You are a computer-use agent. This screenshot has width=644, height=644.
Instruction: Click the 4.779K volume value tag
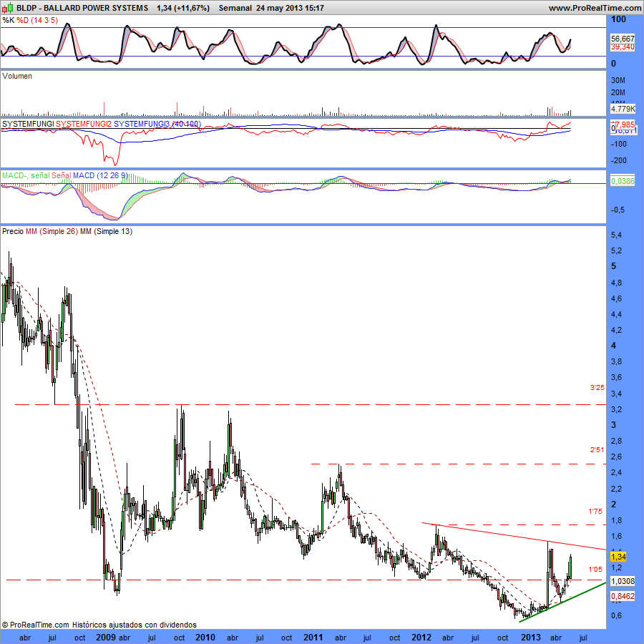click(623, 109)
